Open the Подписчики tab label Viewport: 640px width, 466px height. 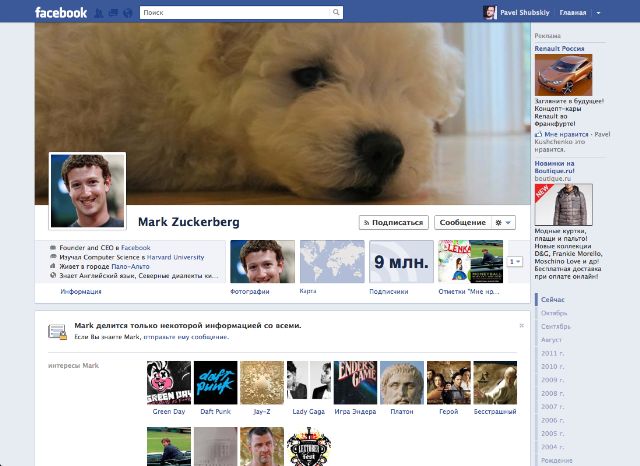389,291
